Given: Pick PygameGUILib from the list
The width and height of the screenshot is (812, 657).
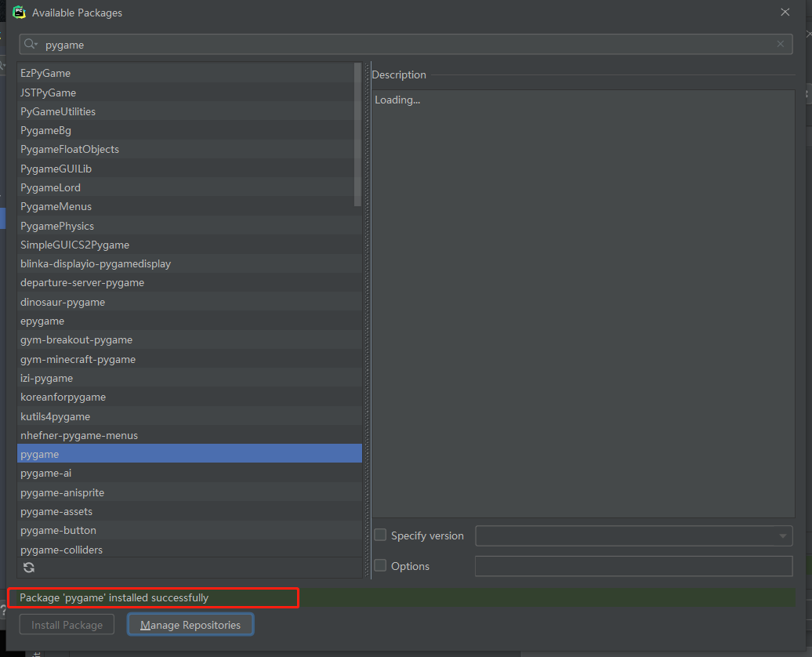Looking at the screenshot, I should (x=190, y=169).
